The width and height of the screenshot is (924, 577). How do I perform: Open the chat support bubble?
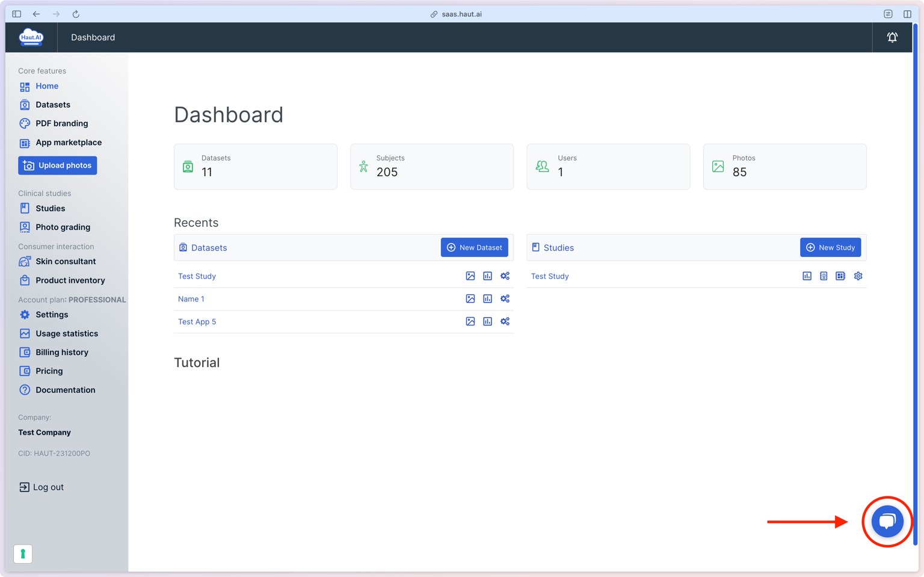point(887,521)
